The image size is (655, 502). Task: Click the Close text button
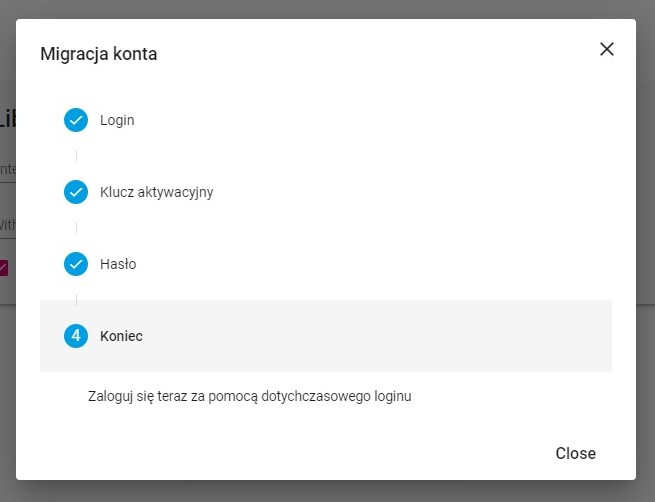pyautogui.click(x=575, y=454)
